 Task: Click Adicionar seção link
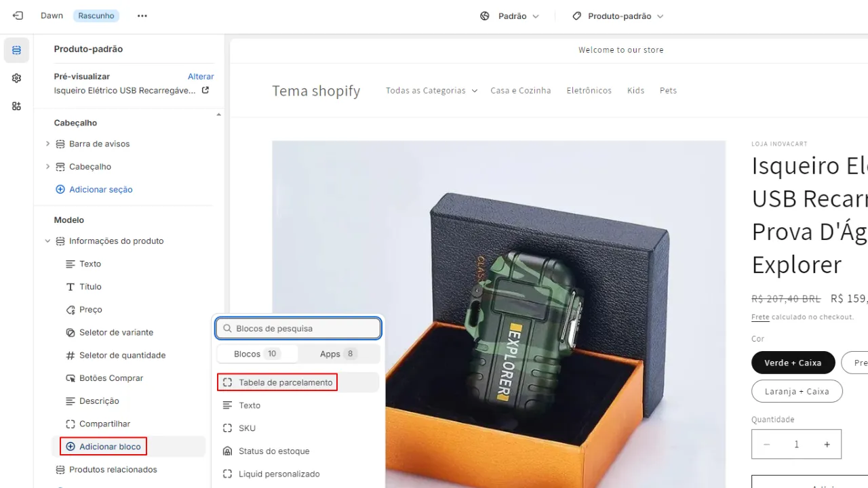click(101, 189)
